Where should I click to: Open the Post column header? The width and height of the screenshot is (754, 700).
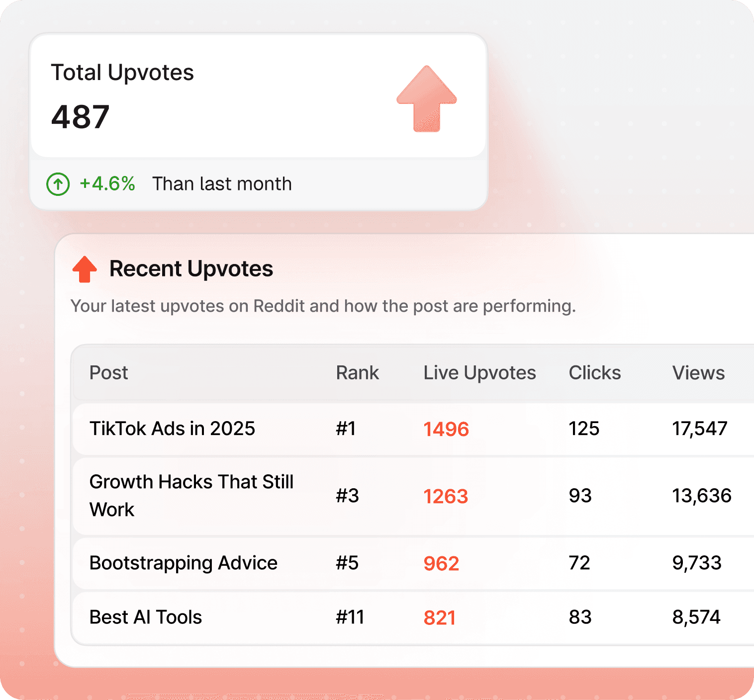click(108, 372)
